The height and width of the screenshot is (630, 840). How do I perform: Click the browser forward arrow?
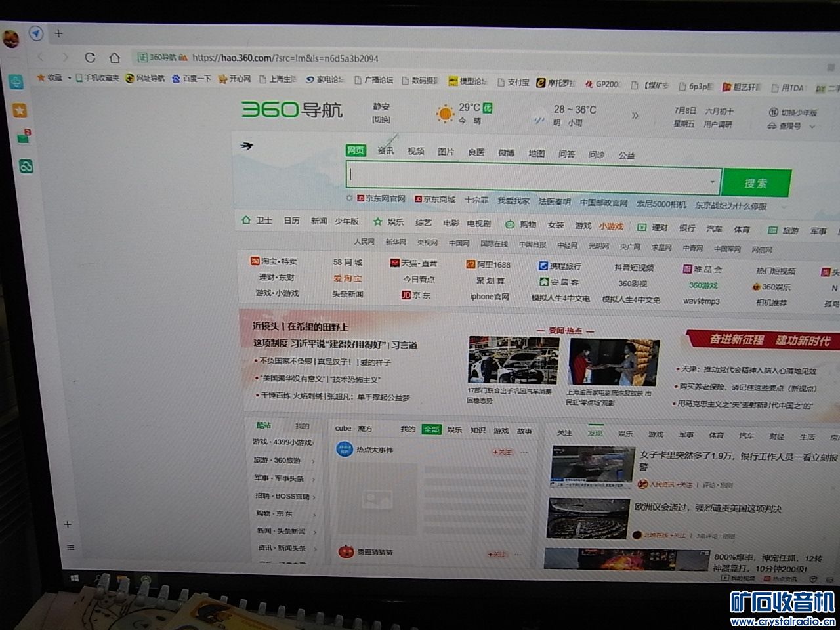pos(64,57)
